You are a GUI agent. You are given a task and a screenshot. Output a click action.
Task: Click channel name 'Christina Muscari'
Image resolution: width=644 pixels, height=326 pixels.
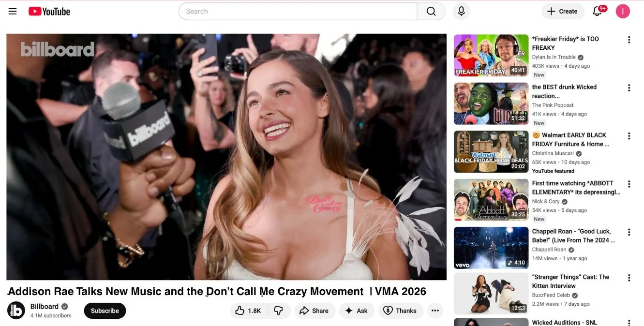coord(553,153)
